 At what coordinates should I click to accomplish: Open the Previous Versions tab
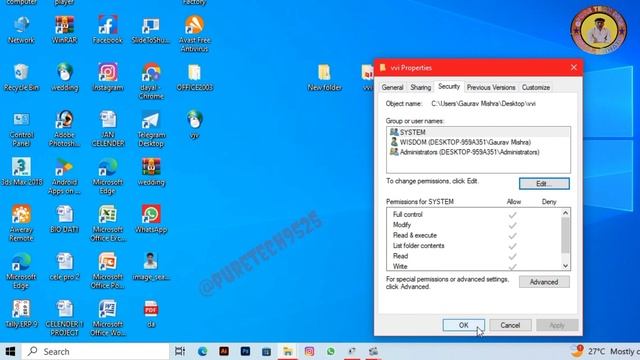pyautogui.click(x=491, y=87)
